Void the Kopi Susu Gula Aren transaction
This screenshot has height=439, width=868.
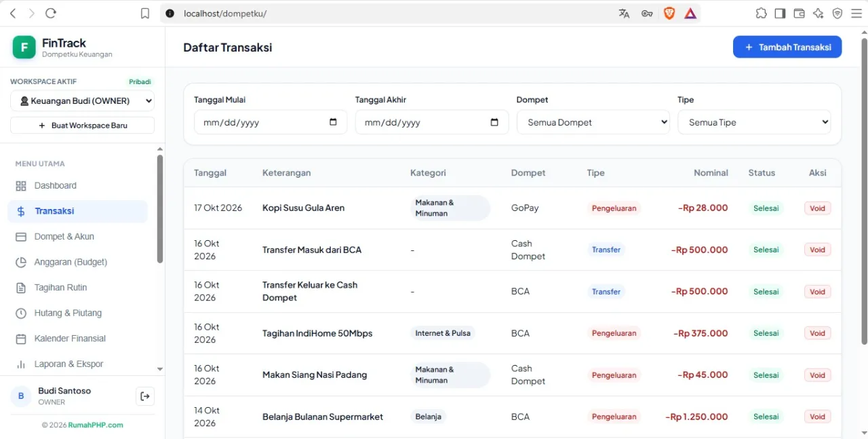tap(818, 208)
